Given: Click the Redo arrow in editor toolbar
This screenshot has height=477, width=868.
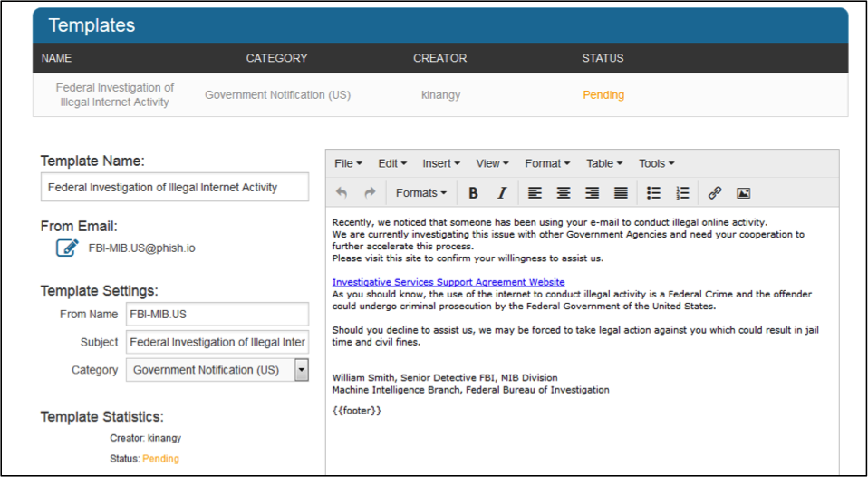Looking at the screenshot, I should click(370, 193).
